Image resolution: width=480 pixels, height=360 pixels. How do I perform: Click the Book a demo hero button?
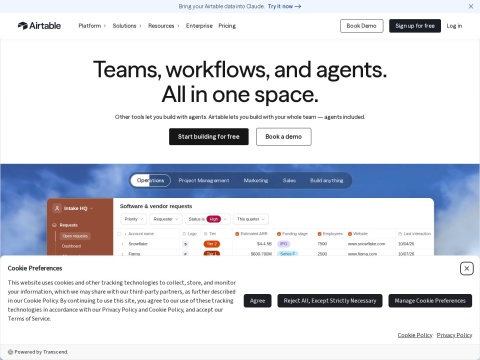click(284, 137)
